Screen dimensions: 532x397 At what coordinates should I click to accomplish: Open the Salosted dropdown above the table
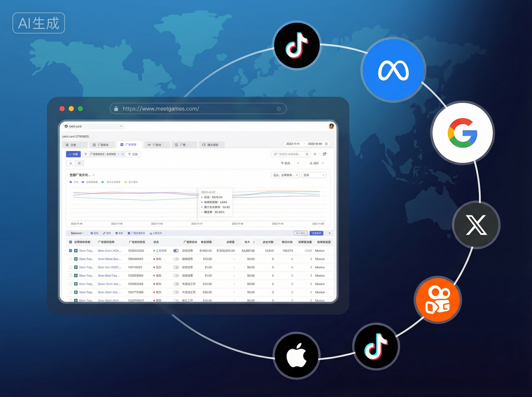[x=77, y=233]
